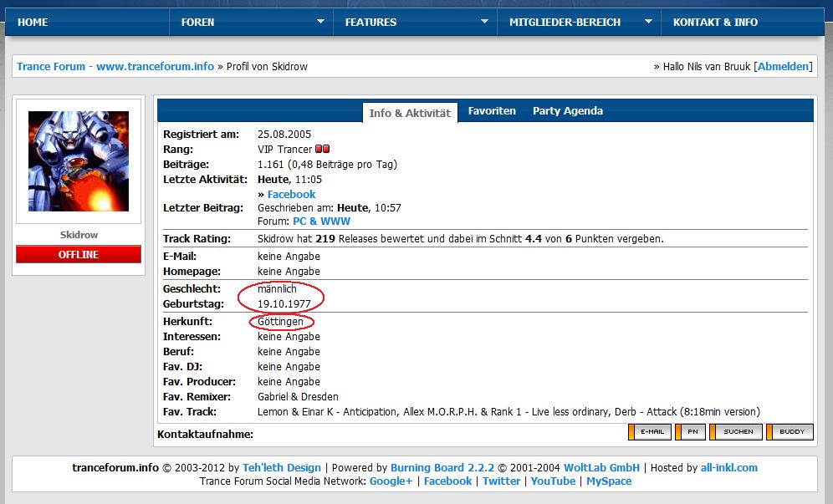The height and width of the screenshot is (504, 833).
Task: Click Skidrow's avatar image
Action: point(79,161)
